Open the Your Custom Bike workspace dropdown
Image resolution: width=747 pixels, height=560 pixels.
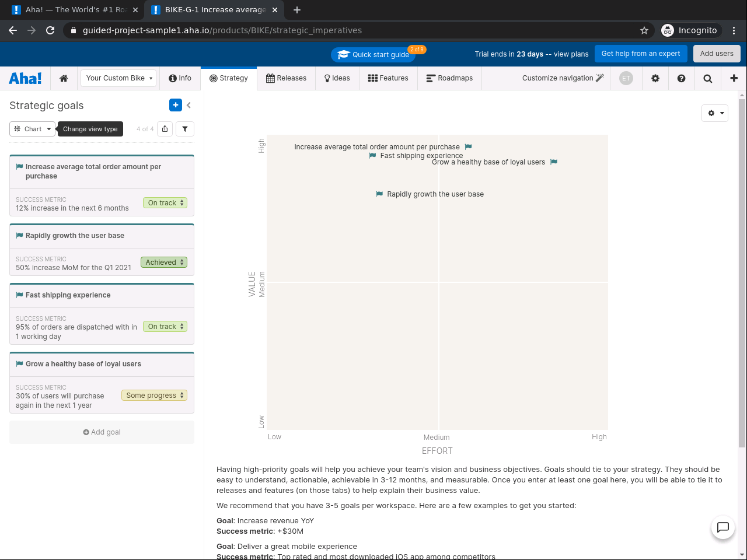tap(118, 78)
